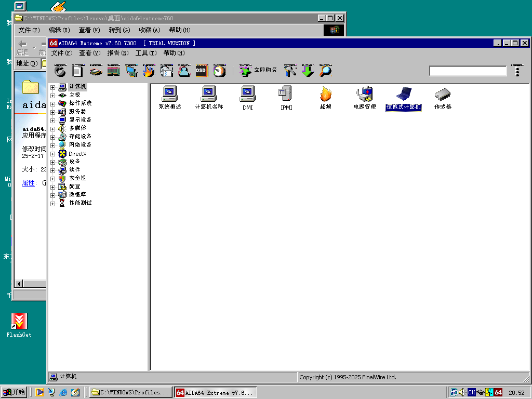
Task: Click the 后退 back button in Explorer
Action: [23, 48]
